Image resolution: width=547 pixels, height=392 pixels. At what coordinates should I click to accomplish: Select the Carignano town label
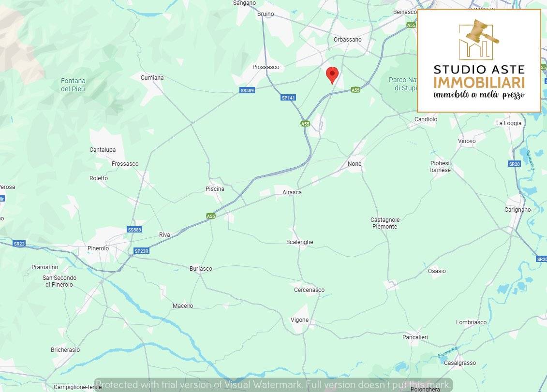click(517, 210)
